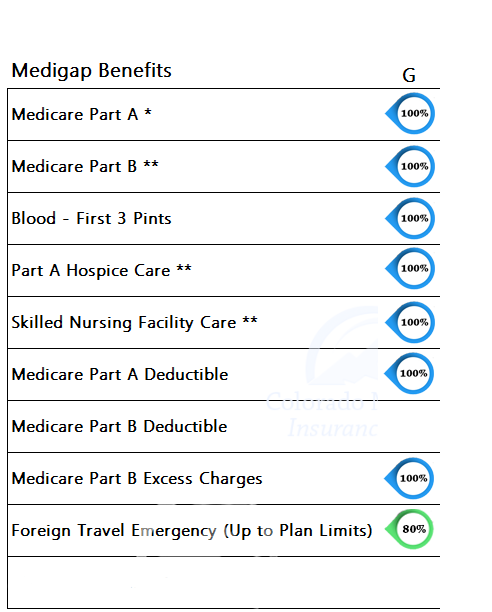
Task: Click the Foreign Travel Emergency (Up to Plan Limits) label
Action: (x=192, y=531)
